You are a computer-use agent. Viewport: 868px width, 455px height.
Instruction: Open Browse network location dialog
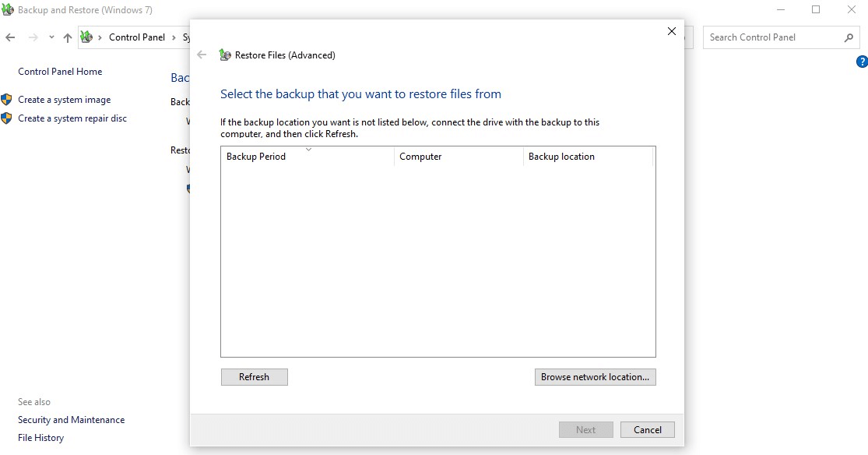595,377
